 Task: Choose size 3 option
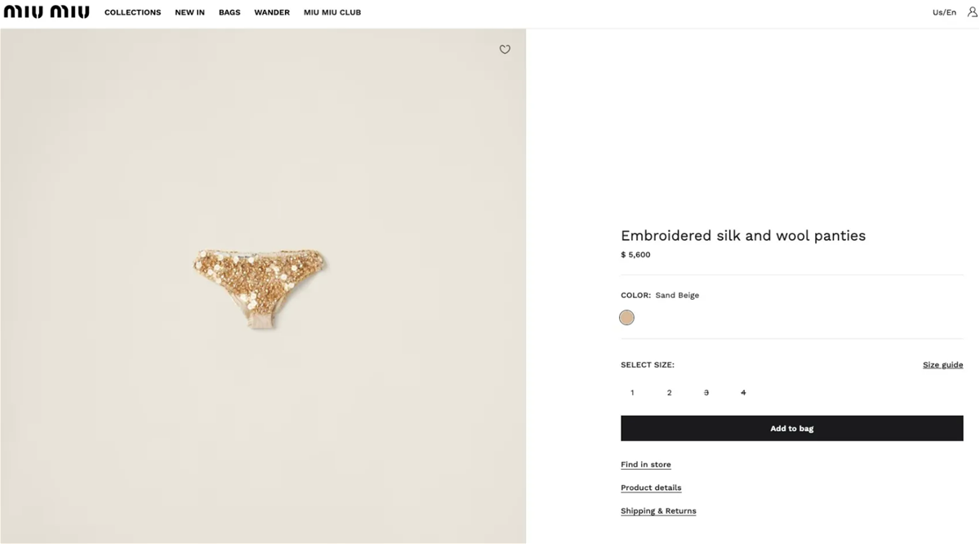coord(706,393)
